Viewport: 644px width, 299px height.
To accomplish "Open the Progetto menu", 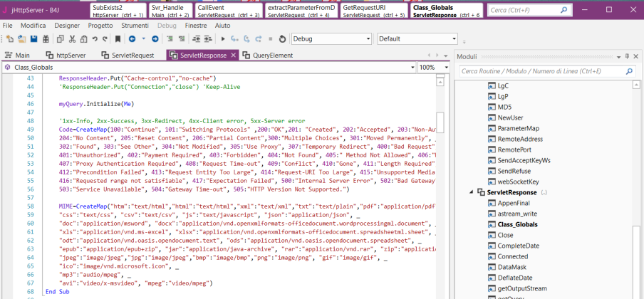I will (x=100, y=25).
